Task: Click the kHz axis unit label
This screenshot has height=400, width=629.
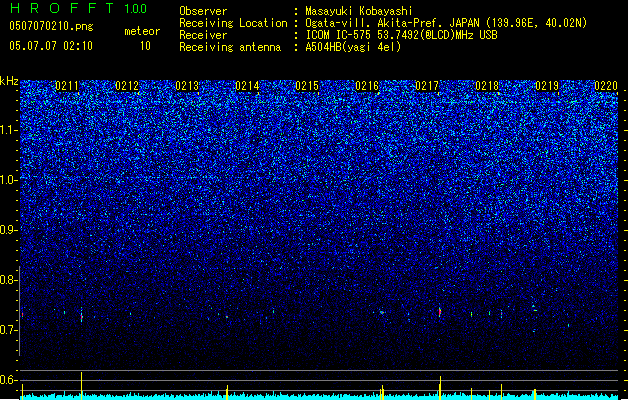Action: point(9,81)
